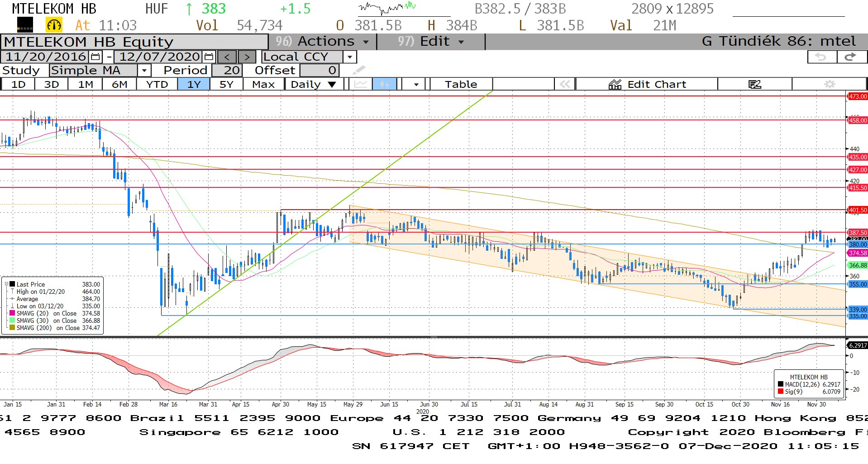The width and height of the screenshot is (868, 464).
Task: Click the 435.00 red price label
Action: [x=857, y=157]
